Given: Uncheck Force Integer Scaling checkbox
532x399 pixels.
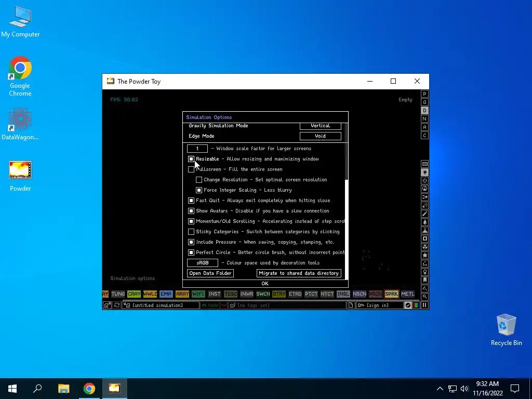Looking at the screenshot, I should [x=199, y=190].
